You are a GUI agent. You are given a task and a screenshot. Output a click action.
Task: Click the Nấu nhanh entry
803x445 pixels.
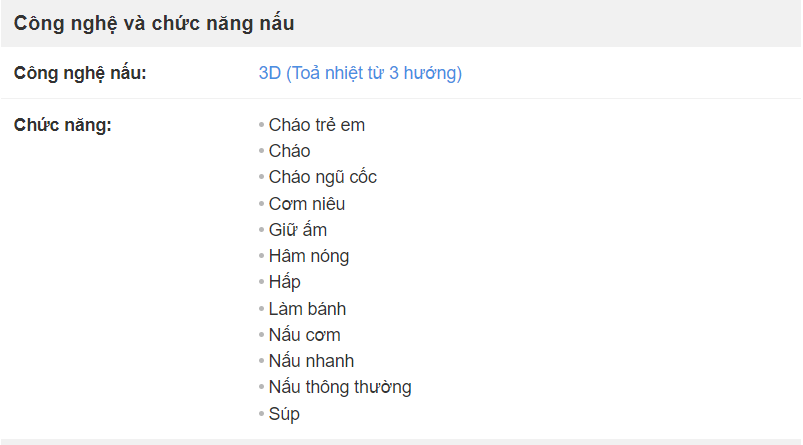tap(311, 361)
